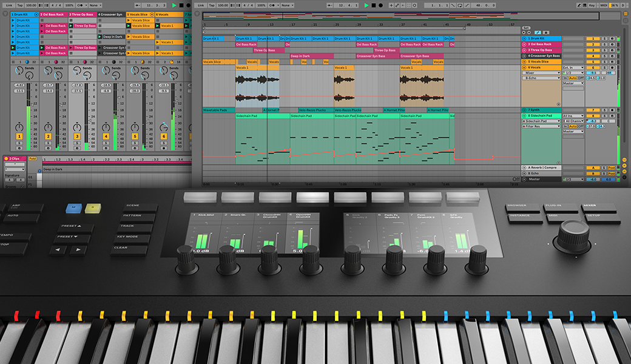Arm track 3 in the Session mixer
This screenshot has width=631, height=364.
(x=77, y=148)
